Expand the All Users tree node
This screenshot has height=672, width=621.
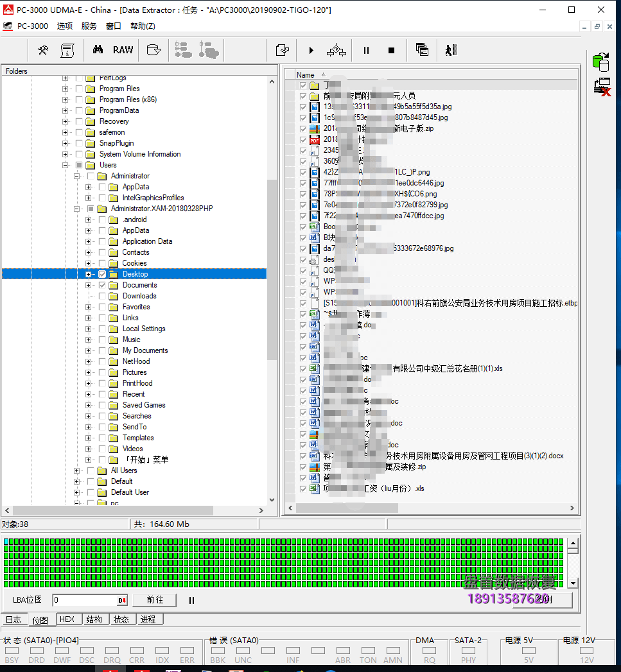point(77,470)
